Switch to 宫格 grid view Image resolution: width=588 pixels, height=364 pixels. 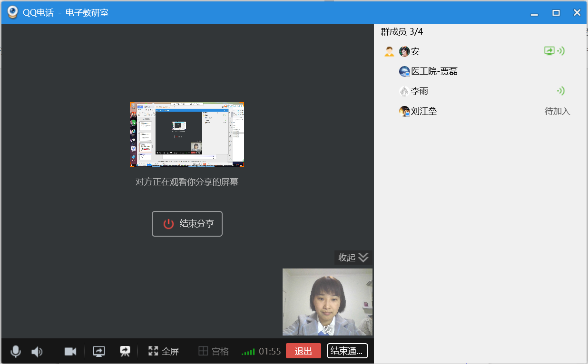pos(214,351)
